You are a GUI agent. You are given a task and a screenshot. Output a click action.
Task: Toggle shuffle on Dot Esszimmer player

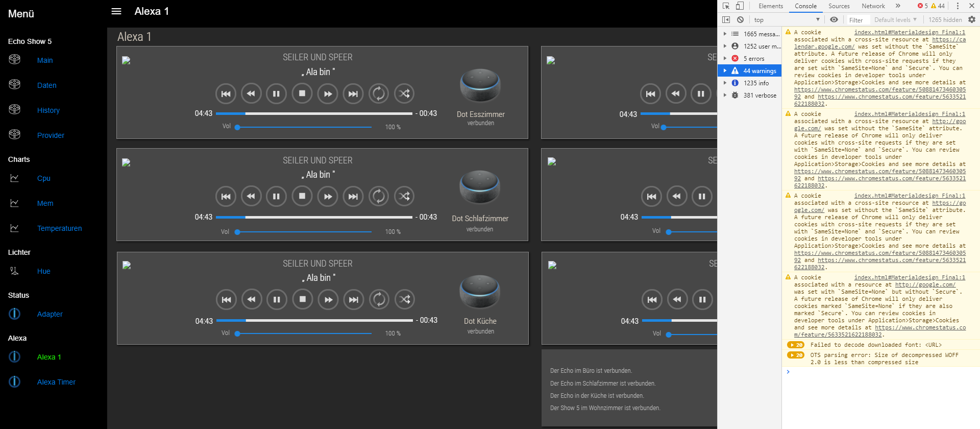[x=404, y=93]
